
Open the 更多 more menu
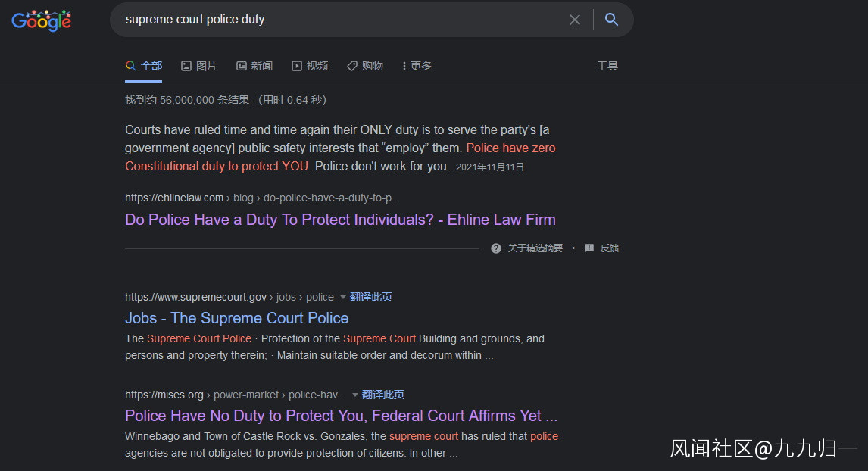point(417,66)
